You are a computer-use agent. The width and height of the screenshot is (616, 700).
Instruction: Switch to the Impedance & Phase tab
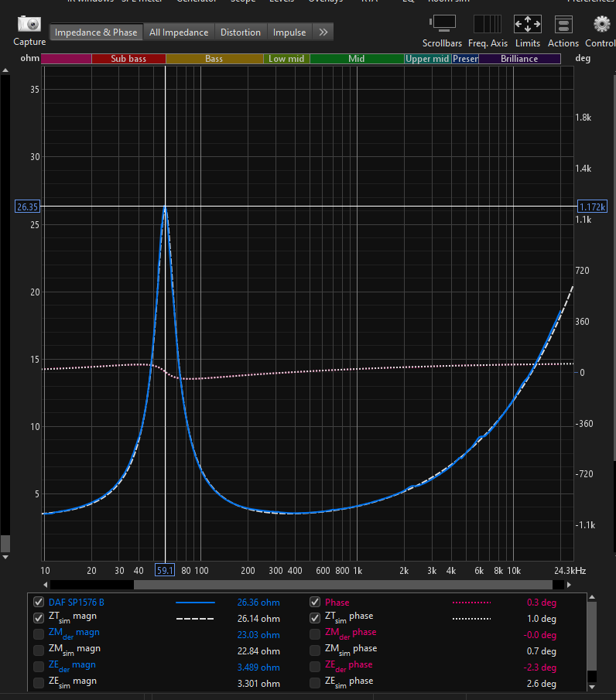[x=96, y=32]
